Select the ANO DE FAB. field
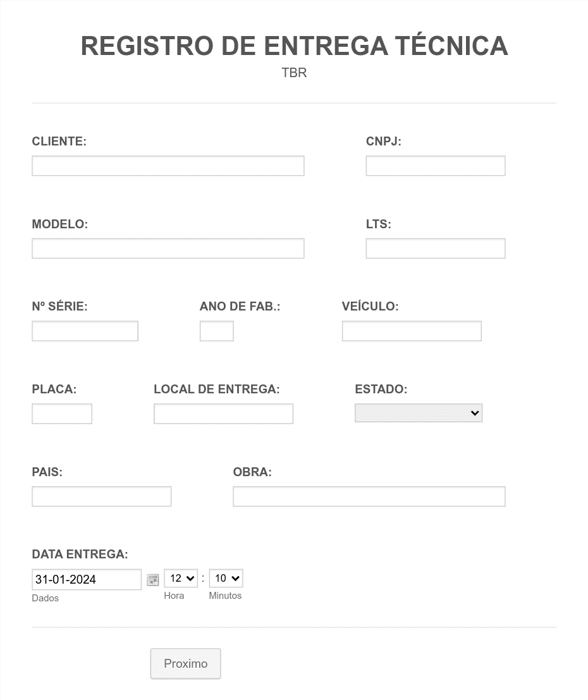Viewport: 588px width, 700px height. click(216, 331)
